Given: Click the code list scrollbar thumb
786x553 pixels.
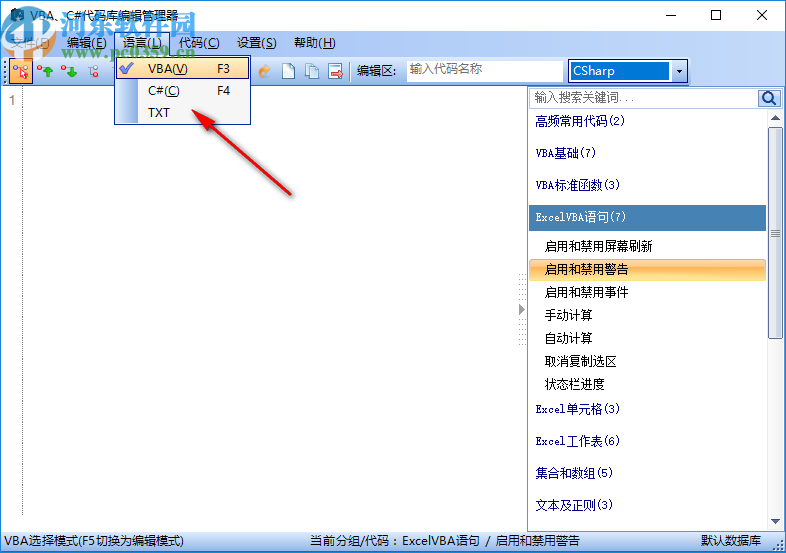Looking at the screenshot, I should coord(775,233).
